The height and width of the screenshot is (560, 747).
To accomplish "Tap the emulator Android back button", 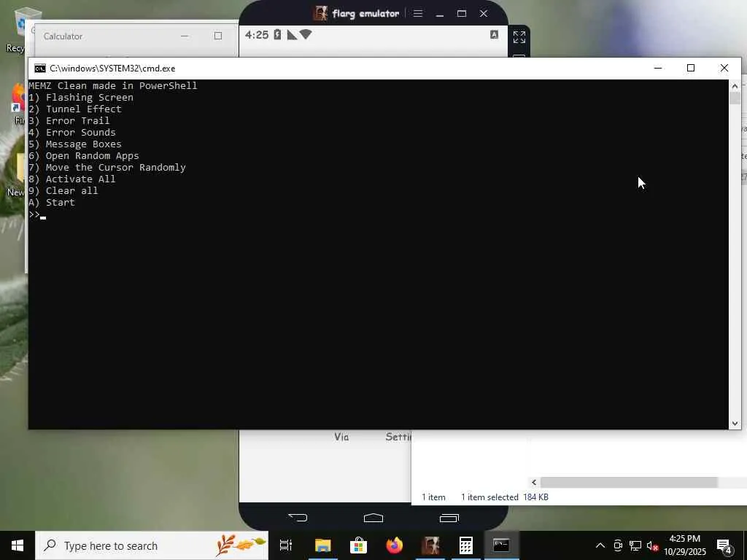I will tap(298, 517).
